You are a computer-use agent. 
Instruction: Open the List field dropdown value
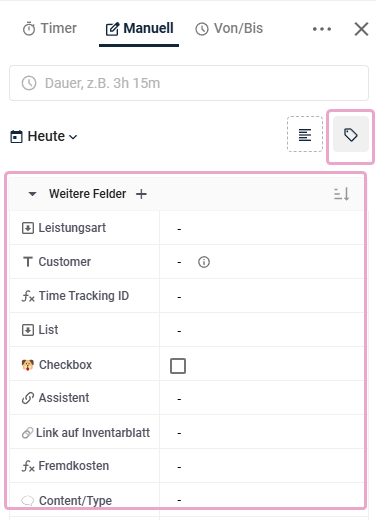click(x=262, y=330)
